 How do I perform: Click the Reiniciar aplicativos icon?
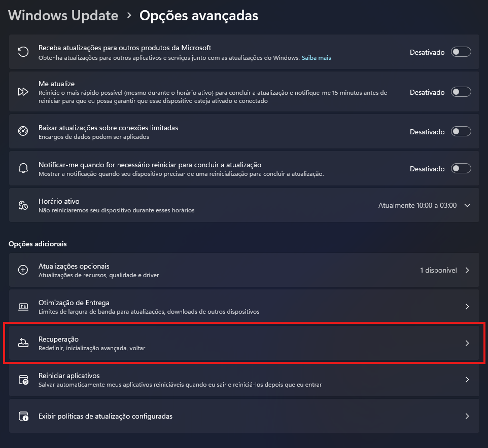coord(23,380)
